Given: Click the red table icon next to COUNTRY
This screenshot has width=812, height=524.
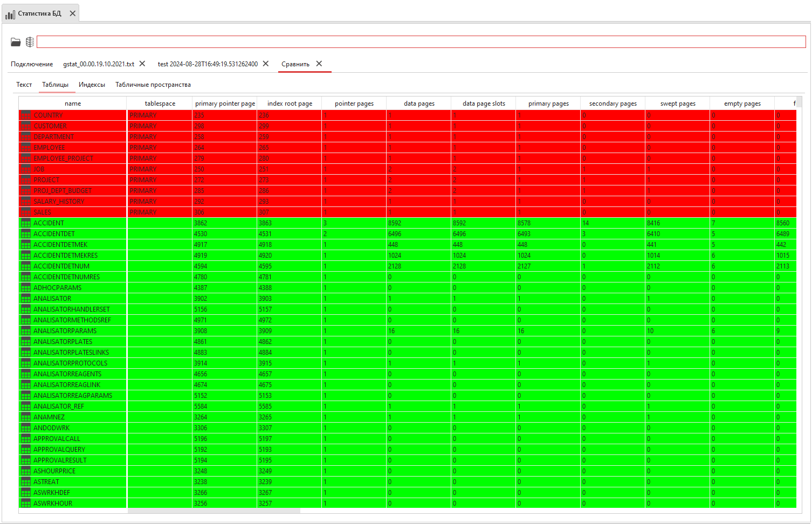Looking at the screenshot, I should [x=25, y=115].
